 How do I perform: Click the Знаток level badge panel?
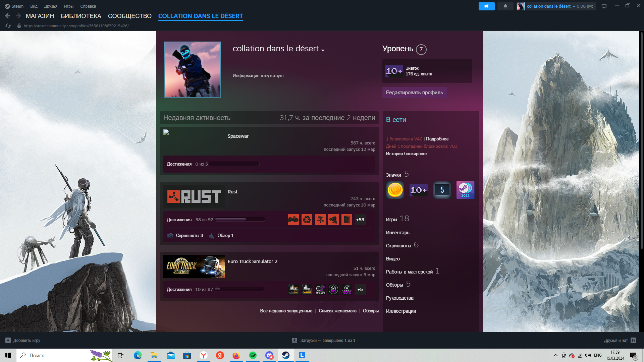click(427, 71)
